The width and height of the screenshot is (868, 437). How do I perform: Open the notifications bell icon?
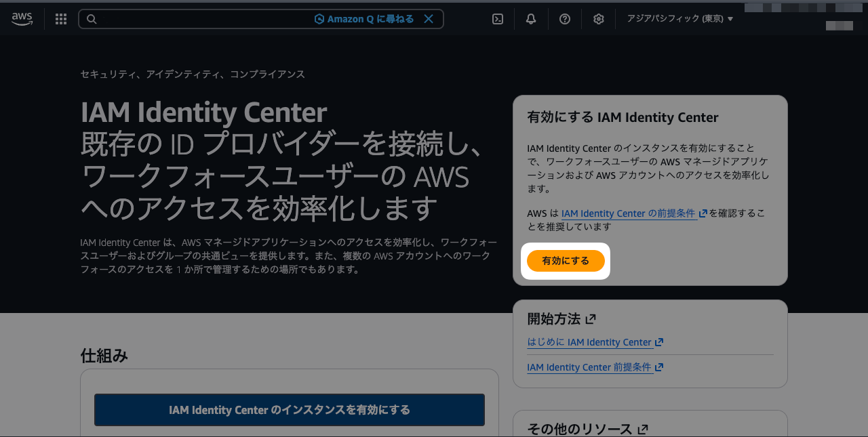(531, 19)
